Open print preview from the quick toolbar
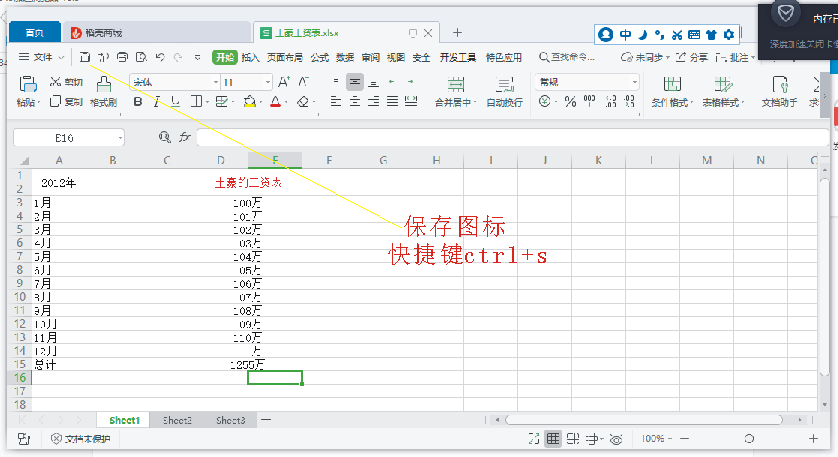838x457 pixels. 141,57
